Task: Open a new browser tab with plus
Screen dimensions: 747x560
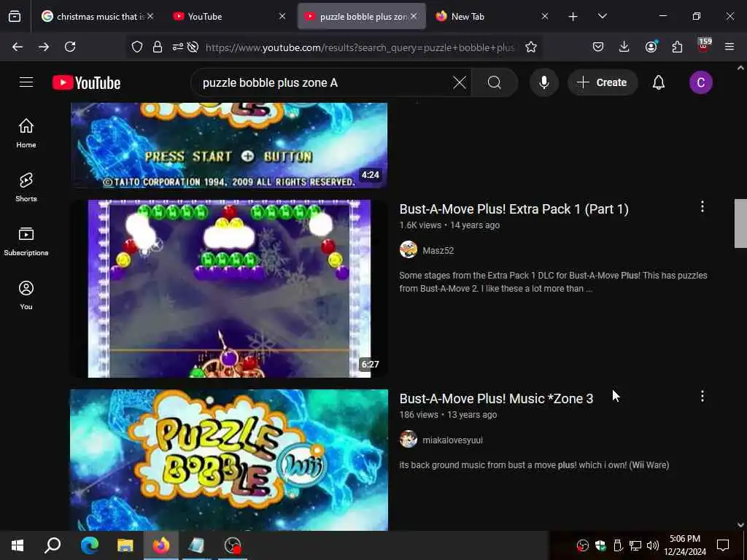Action: pos(573,17)
